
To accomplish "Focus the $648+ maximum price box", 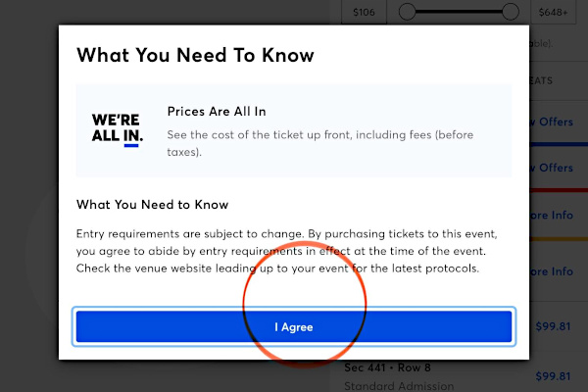I will point(553,12).
